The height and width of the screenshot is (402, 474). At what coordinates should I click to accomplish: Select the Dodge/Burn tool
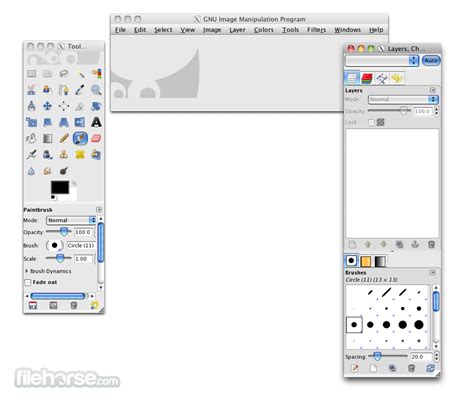(64, 171)
